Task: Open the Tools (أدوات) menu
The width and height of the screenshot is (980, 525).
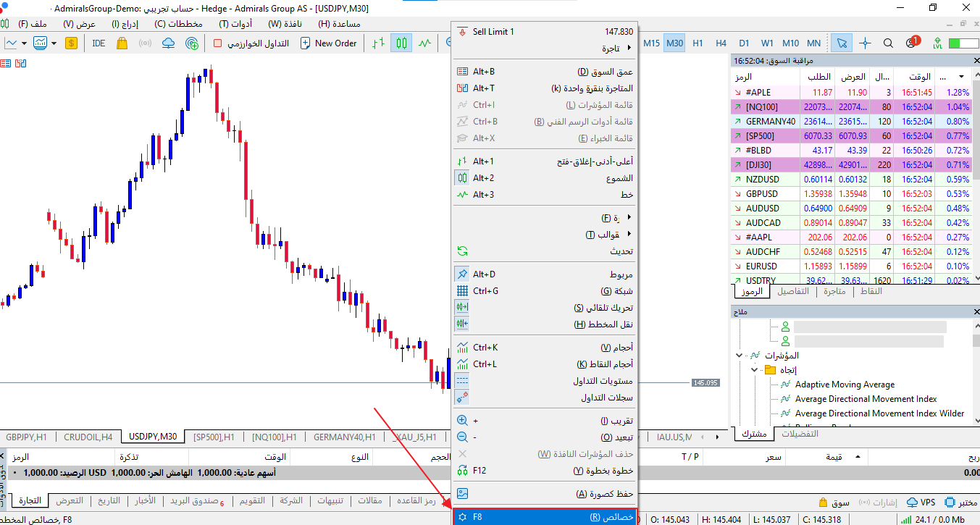Action: [235, 23]
